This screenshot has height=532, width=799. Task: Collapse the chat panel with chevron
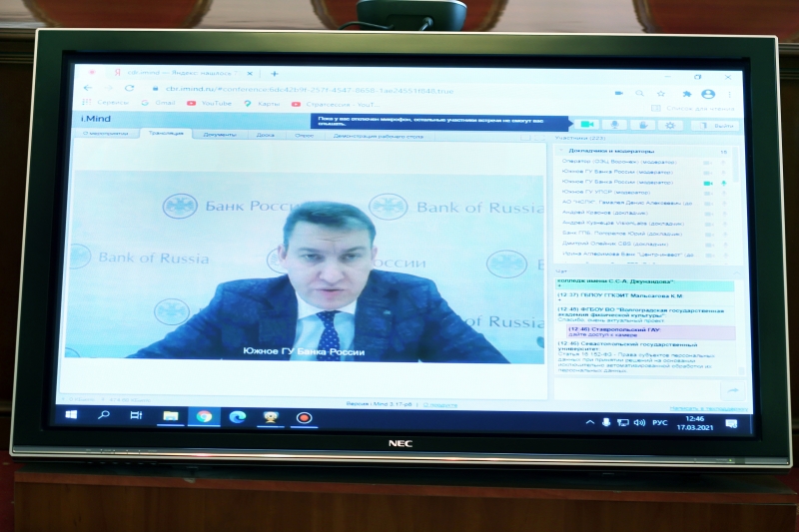coord(737,273)
